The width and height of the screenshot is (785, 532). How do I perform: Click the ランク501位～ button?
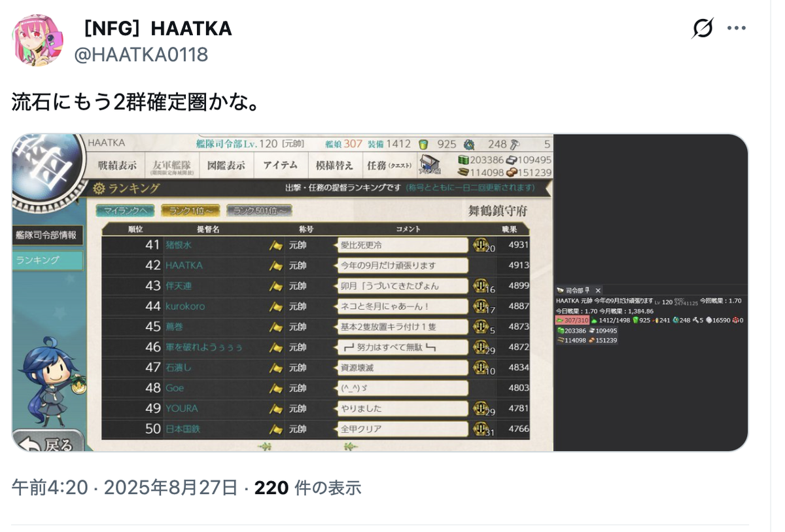click(x=259, y=211)
